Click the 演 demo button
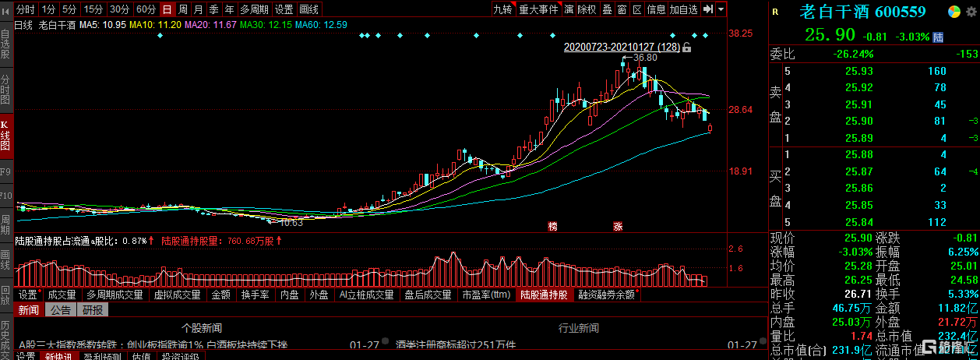Viewport: 980px width, 360px height. pyautogui.click(x=569, y=9)
